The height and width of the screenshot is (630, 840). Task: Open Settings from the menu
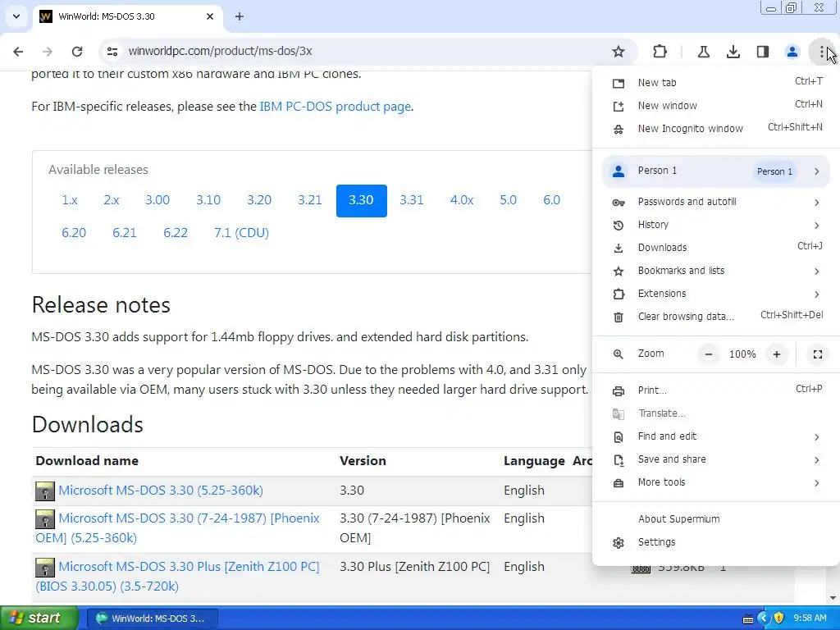715,542
